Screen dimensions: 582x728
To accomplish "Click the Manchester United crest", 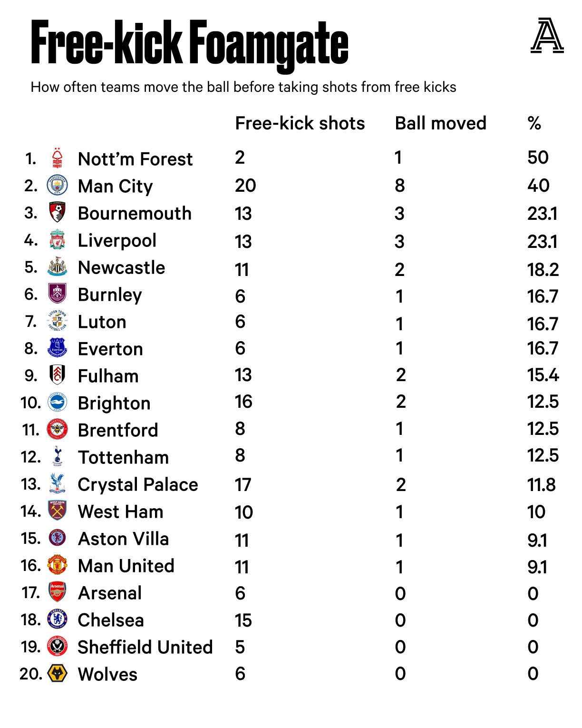I will pyautogui.click(x=57, y=565).
